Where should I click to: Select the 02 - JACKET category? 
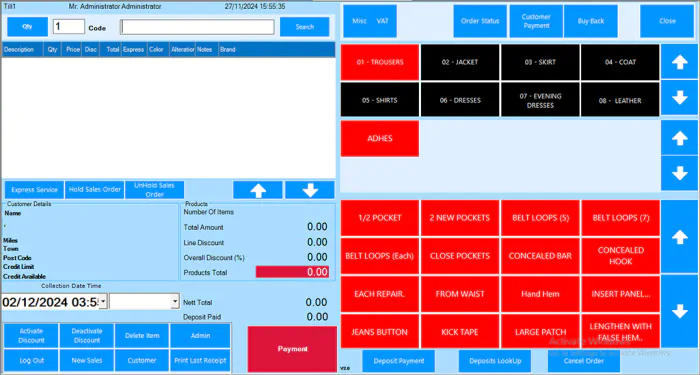point(460,62)
